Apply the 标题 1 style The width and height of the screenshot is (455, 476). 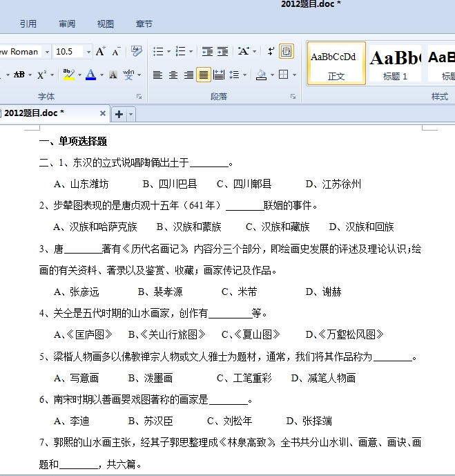coord(395,64)
